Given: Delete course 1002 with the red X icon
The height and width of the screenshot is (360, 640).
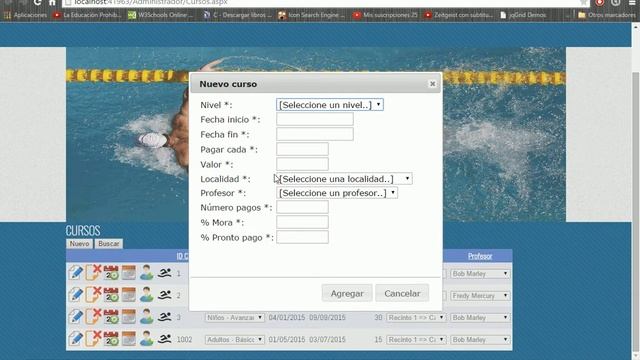Looking at the screenshot, I should [x=93, y=338].
